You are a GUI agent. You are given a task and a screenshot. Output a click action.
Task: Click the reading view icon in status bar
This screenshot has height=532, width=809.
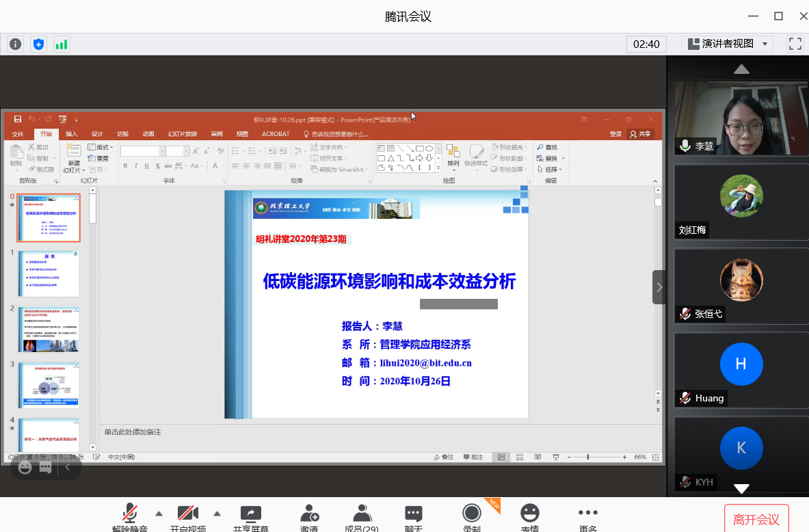pyautogui.click(x=538, y=457)
